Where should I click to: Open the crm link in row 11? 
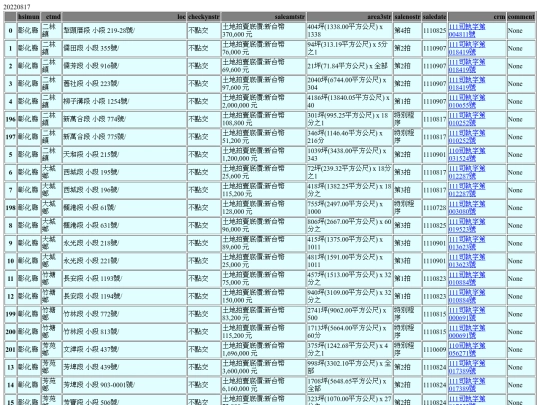(x=467, y=279)
